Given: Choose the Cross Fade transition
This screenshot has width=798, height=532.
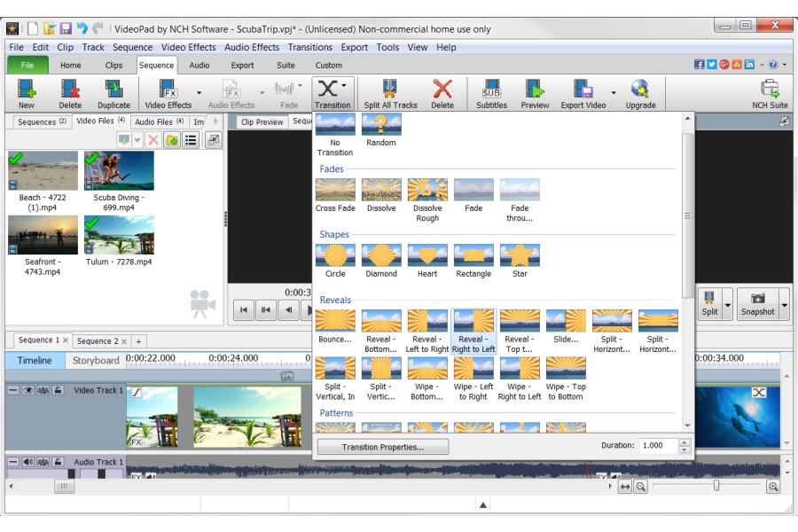Looking at the screenshot, I should [335, 195].
